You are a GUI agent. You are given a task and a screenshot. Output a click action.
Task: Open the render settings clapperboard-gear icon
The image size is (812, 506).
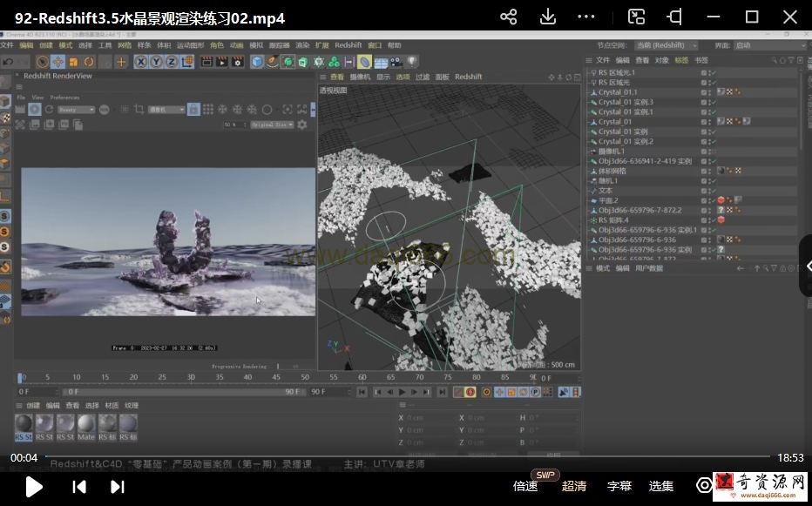(238, 62)
